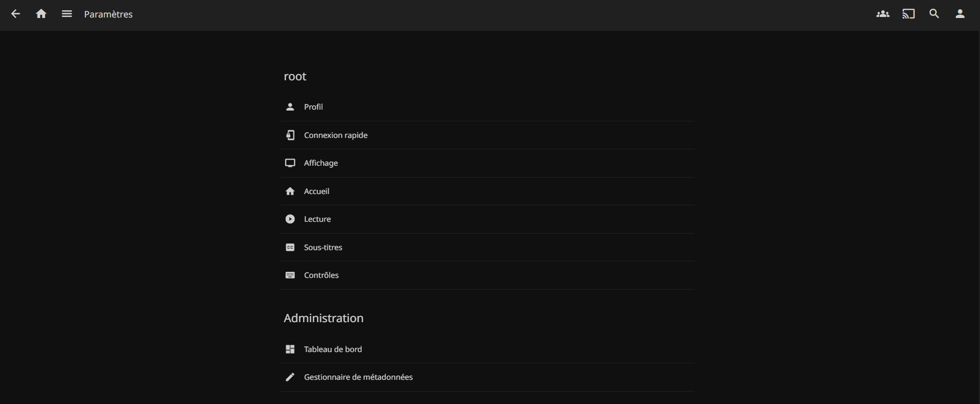This screenshot has height=404, width=980.
Task: Click the pencil icon for metadata manager
Action: pyautogui.click(x=290, y=377)
